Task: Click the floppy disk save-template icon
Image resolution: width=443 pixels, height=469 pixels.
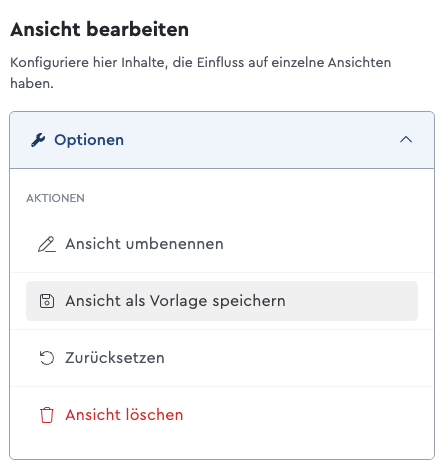Action: pos(47,301)
